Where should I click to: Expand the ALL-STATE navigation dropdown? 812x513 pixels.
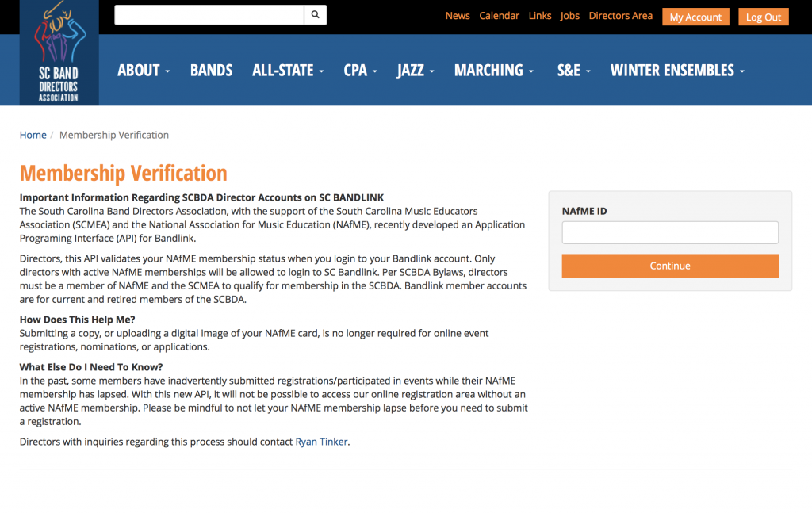point(287,70)
